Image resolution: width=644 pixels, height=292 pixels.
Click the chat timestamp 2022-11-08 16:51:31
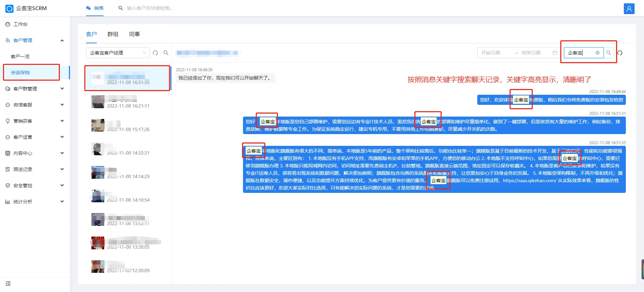607,114
